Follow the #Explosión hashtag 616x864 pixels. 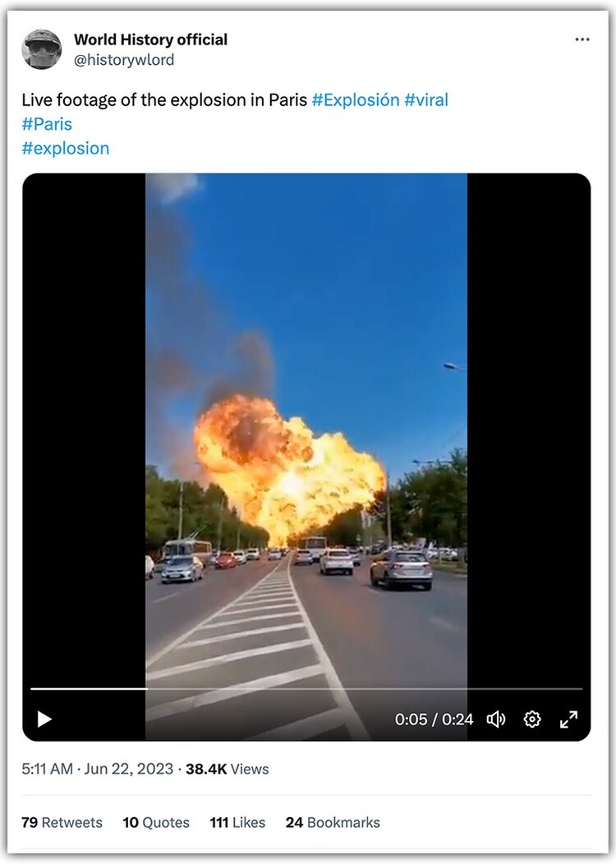[x=356, y=99]
